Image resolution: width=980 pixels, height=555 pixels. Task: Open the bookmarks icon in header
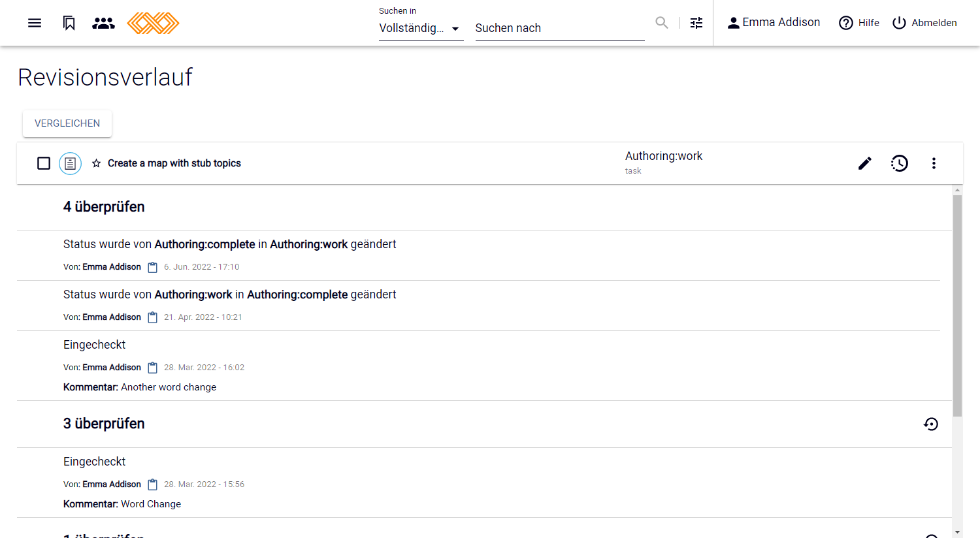[x=69, y=23]
